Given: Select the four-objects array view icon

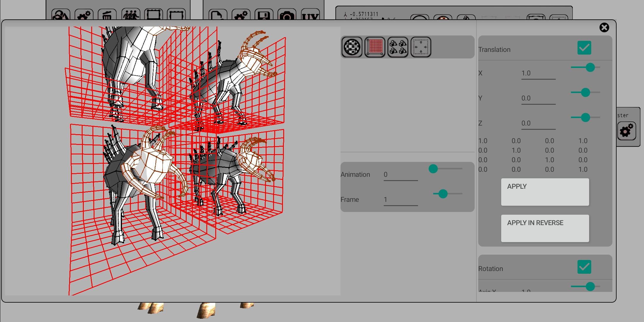Looking at the screenshot, I should (398, 47).
